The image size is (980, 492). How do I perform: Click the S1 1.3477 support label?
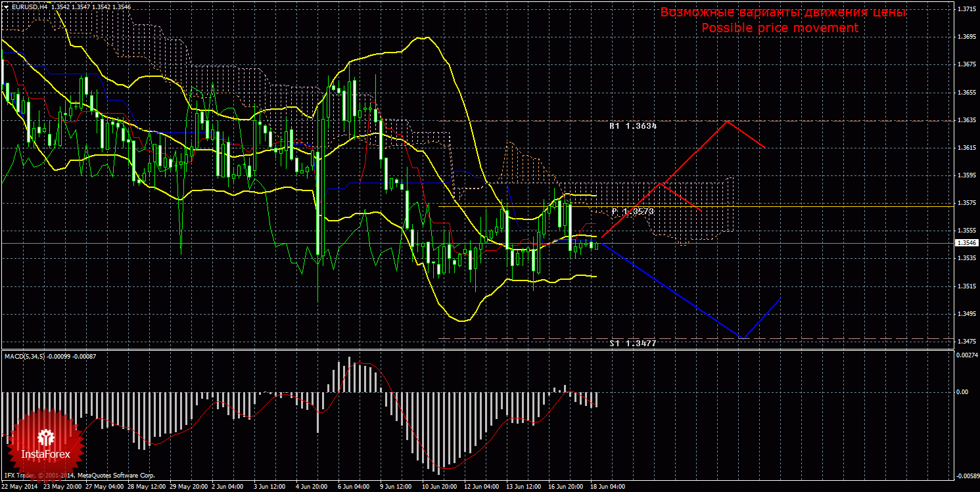633,343
